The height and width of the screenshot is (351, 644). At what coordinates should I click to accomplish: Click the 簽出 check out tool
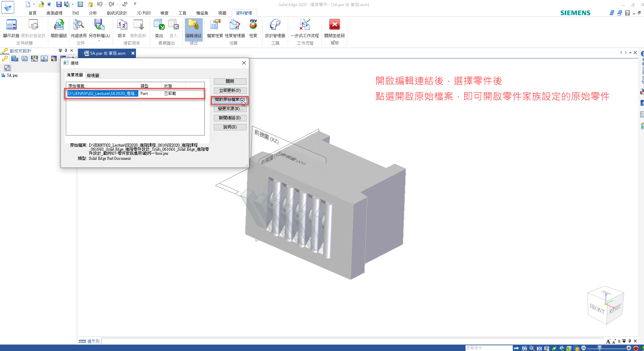point(159,28)
